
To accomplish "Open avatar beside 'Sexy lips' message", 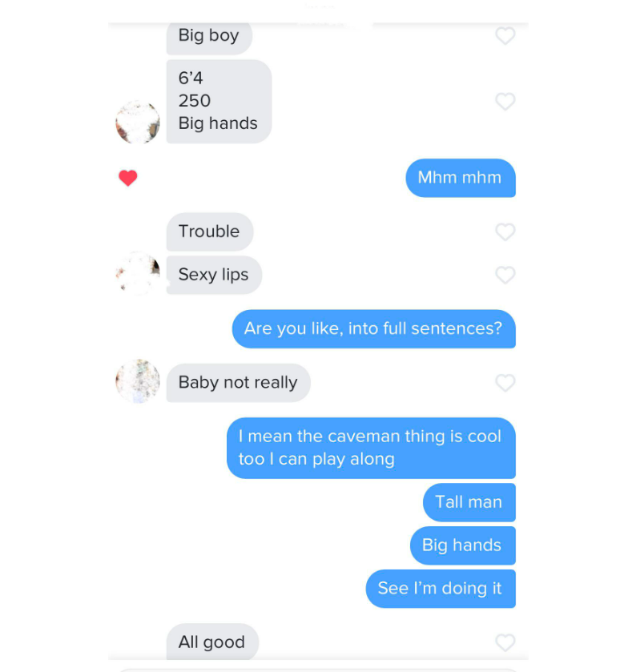I will click(x=138, y=273).
